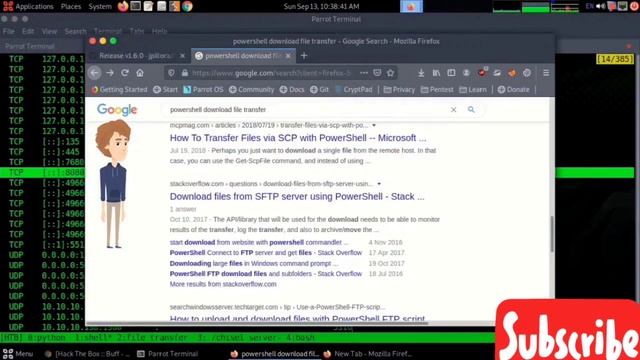Grab the page vertical scrollbar thumb
The image size is (640, 360).
(552, 234)
